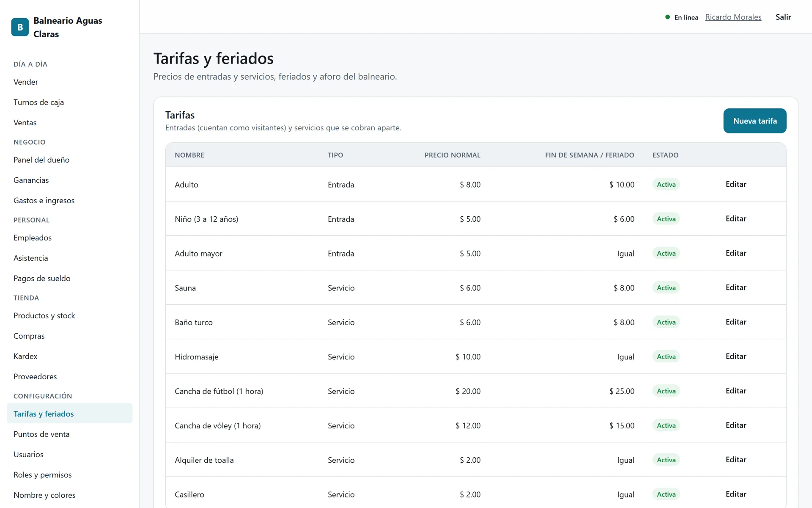
Task: Edit the Baño turco tariff
Action: click(x=736, y=322)
